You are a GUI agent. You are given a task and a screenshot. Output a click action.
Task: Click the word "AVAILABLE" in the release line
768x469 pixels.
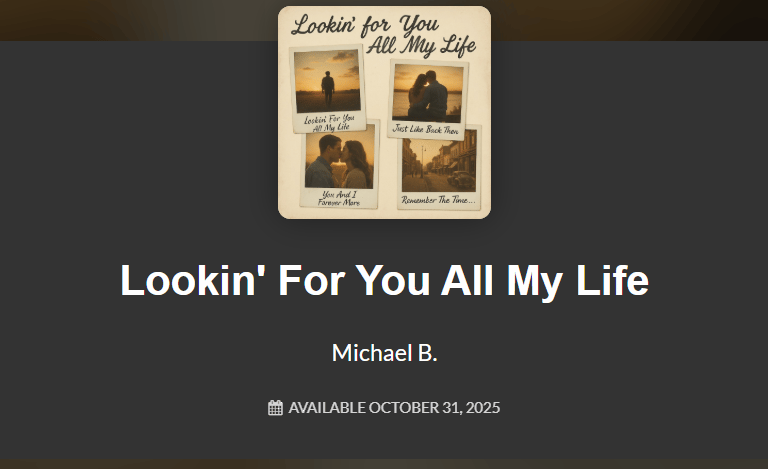coord(327,407)
